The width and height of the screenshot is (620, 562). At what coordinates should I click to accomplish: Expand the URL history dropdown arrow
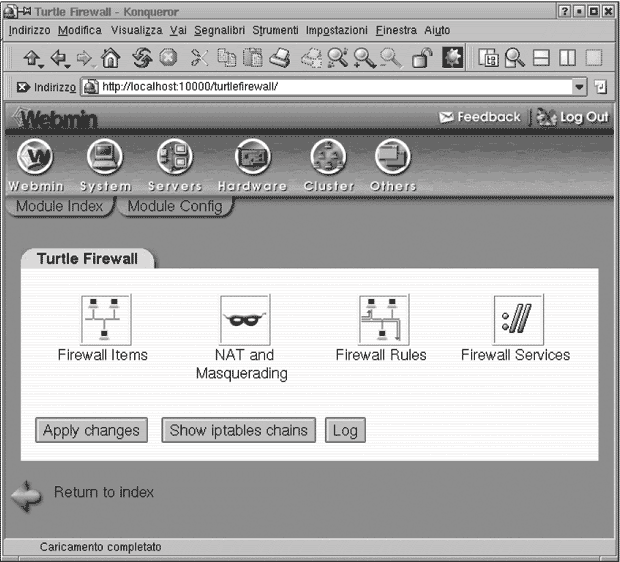(x=579, y=87)
